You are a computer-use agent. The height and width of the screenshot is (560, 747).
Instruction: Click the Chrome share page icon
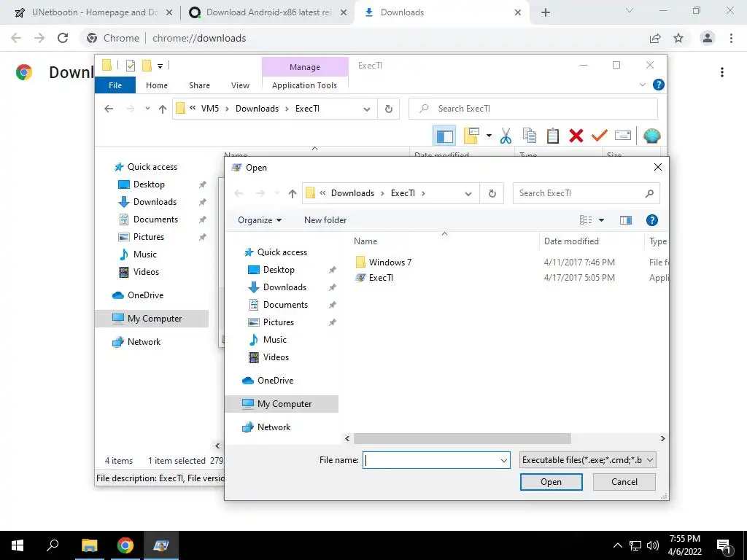[655, 38]
